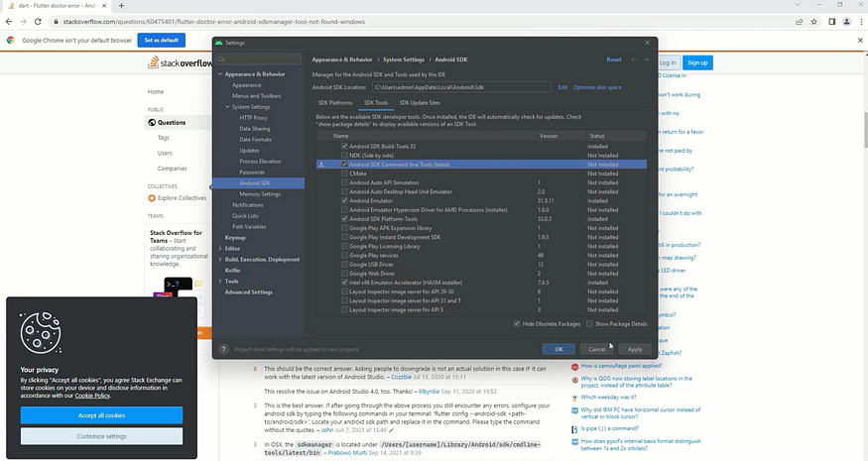Viewport: 868px width, 461px height.
Task: Open Advanced Settings in the tree
Action: (249, 292)
